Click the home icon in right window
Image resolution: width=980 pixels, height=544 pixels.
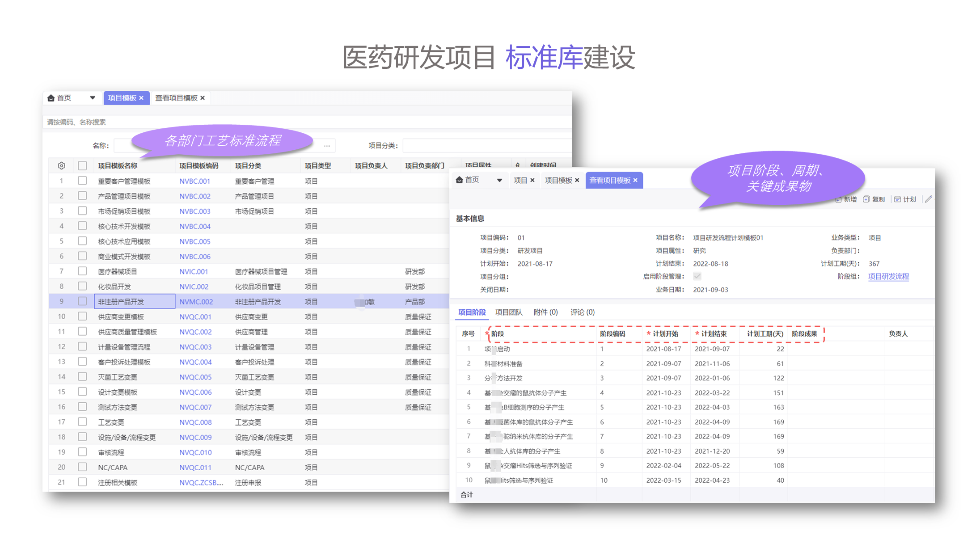pos(459,180)
